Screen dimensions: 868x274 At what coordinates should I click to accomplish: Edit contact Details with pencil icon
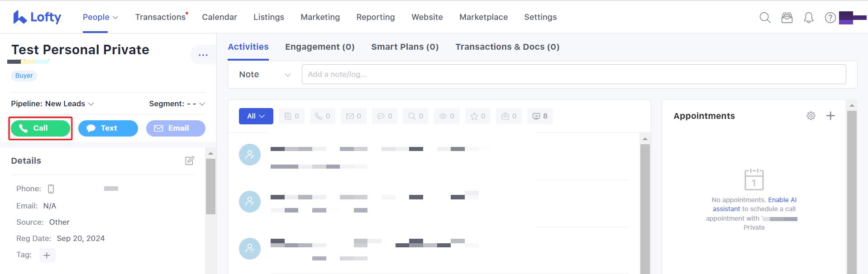pyautogui.click(x=190, y=161)
